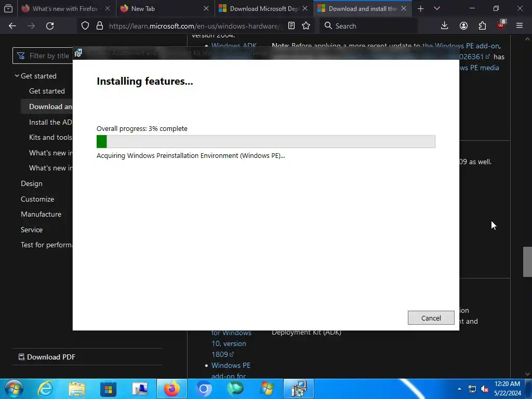Open the Get started sub-item

[x=47, y=91]
